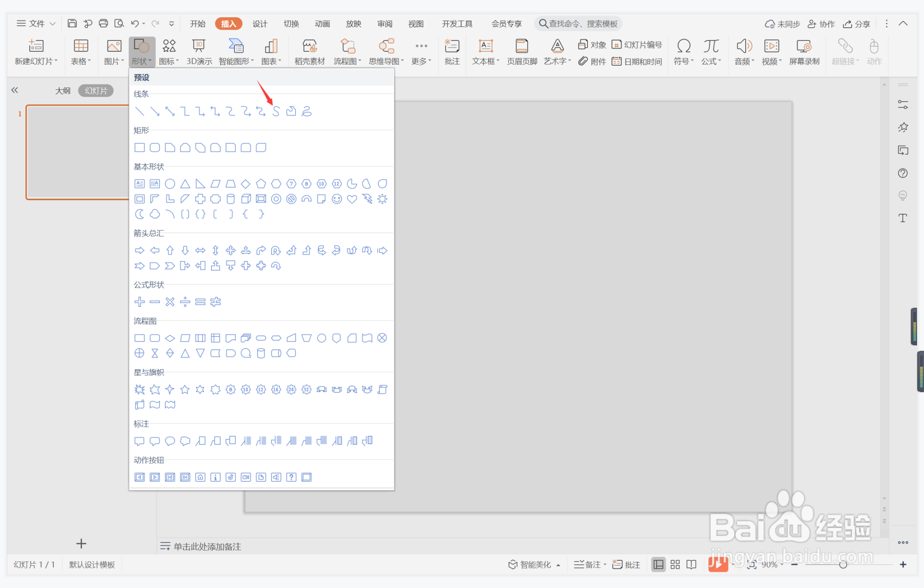924x588 pixels.
Task: Choose the smiley face shape
Action: click(337, 199)
